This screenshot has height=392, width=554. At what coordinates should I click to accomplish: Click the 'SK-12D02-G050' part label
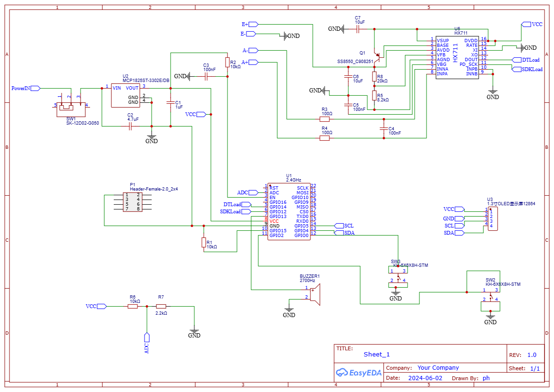(x=82, y=123)
